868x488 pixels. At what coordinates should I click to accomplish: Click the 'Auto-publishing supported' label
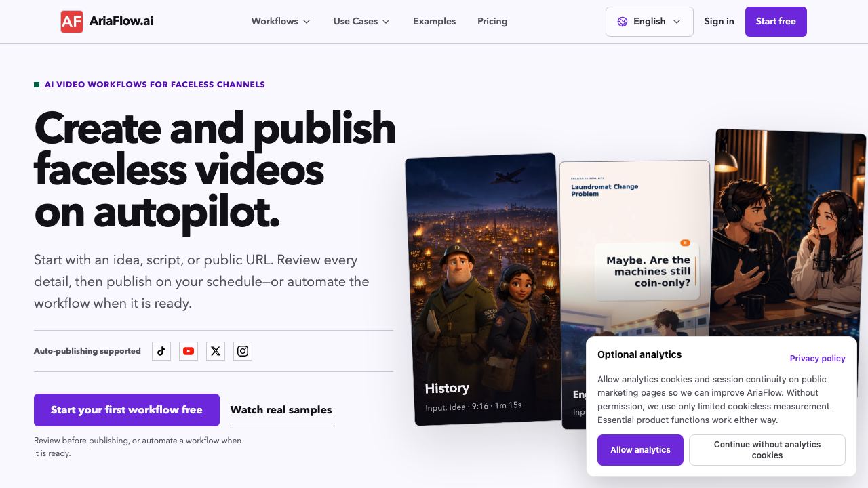click(x=87, y=351)
